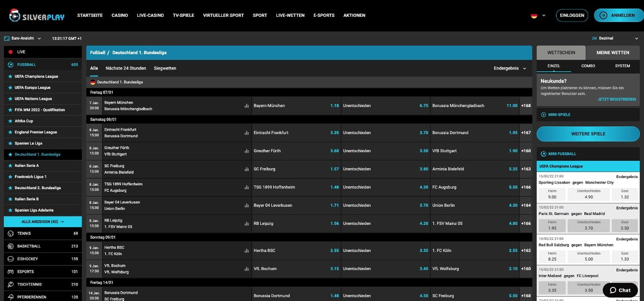Select Unentschieden 6.75 for Bayern match
Image resolution: width=644 pixels, height=301 pixels.
tap(386, 106)
